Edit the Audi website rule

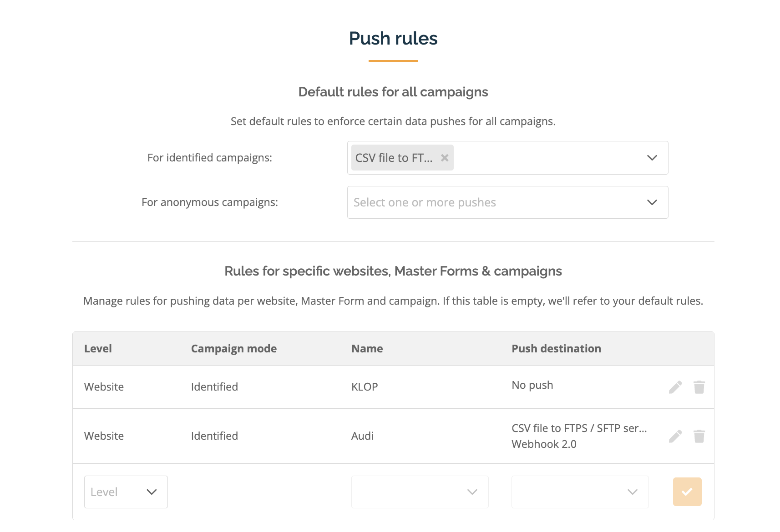point(675,436)
